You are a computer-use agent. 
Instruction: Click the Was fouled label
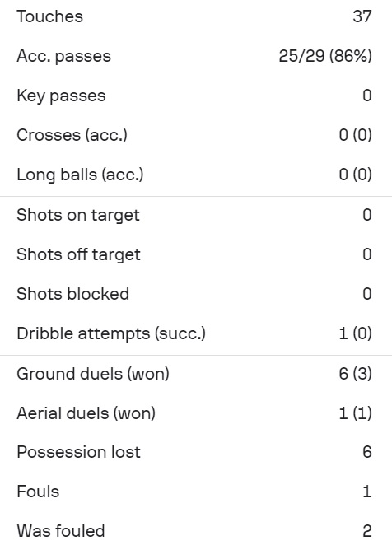click(x=61, y=531)
